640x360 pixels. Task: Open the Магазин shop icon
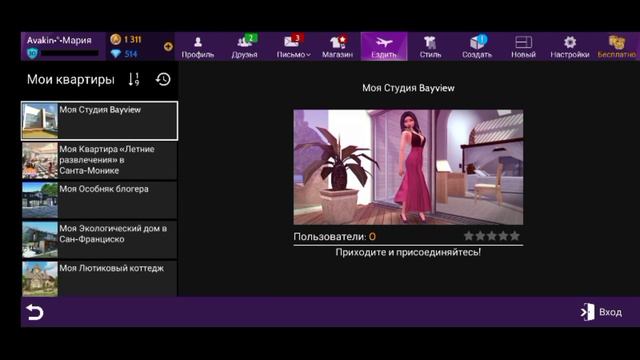point(338,47)
